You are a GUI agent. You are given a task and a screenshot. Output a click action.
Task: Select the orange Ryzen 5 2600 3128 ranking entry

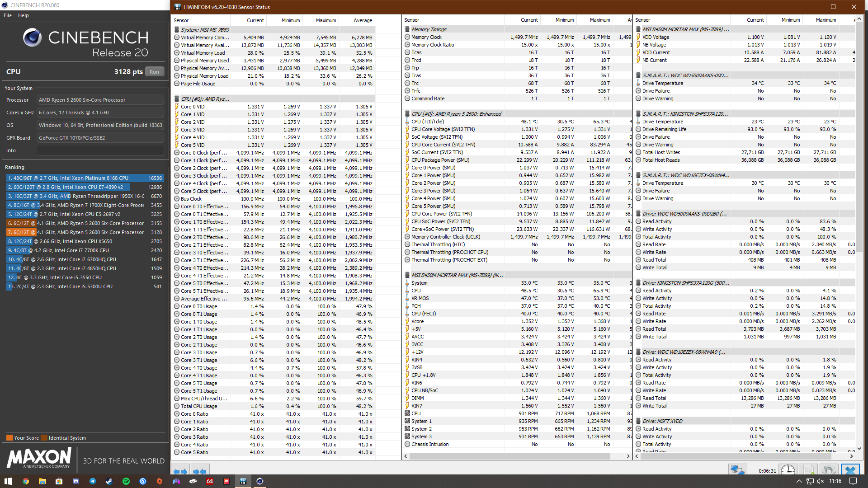pyautogui.click(x=84, y=232)
